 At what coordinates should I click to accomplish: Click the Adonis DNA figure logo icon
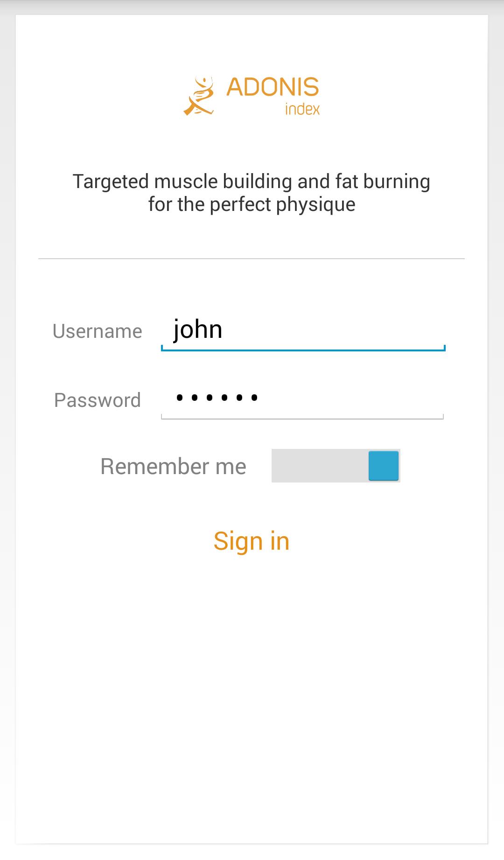point(199,97)
